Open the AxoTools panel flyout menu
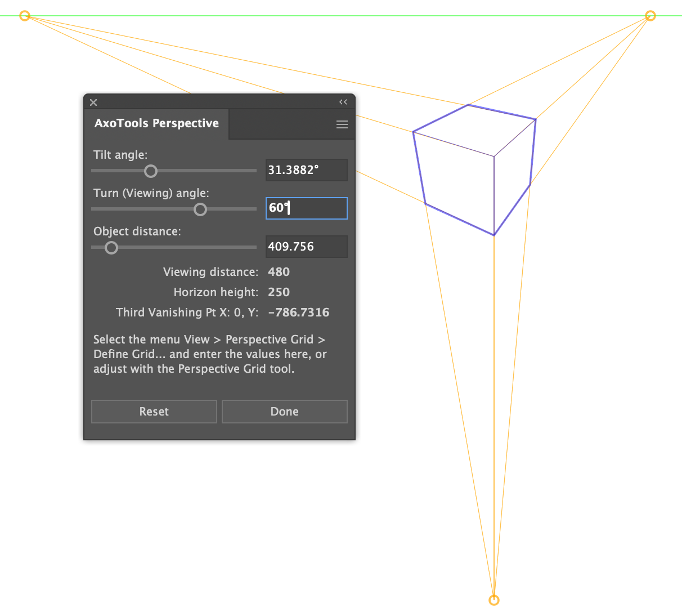 (x=342, y=124)
